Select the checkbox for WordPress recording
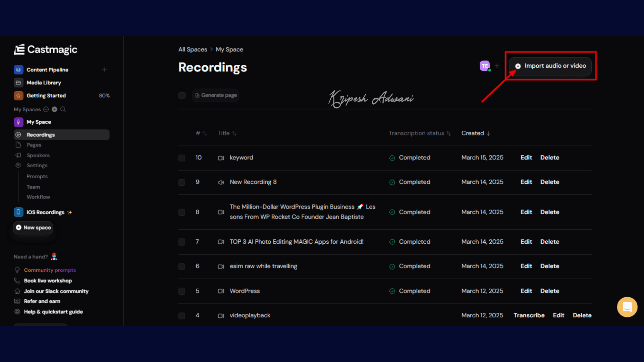The image size is (644, 362). click(182, 291)
